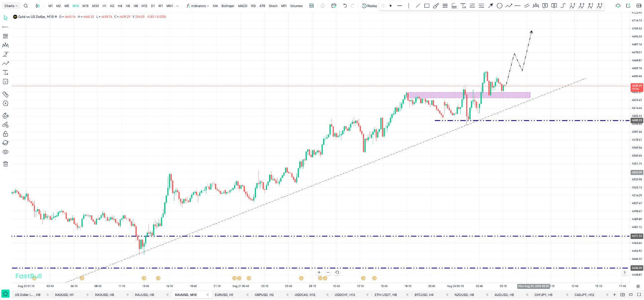644x300 pixels.
Task: Switch to the XAGUSD, H1 tab
Action: coord(64,295)
